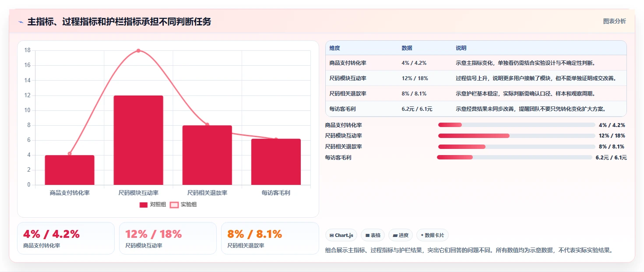The image size is (644, 272).
Task: Click the Chart.js tag icon
Action: pyautogui.click(x=332, y=236)
